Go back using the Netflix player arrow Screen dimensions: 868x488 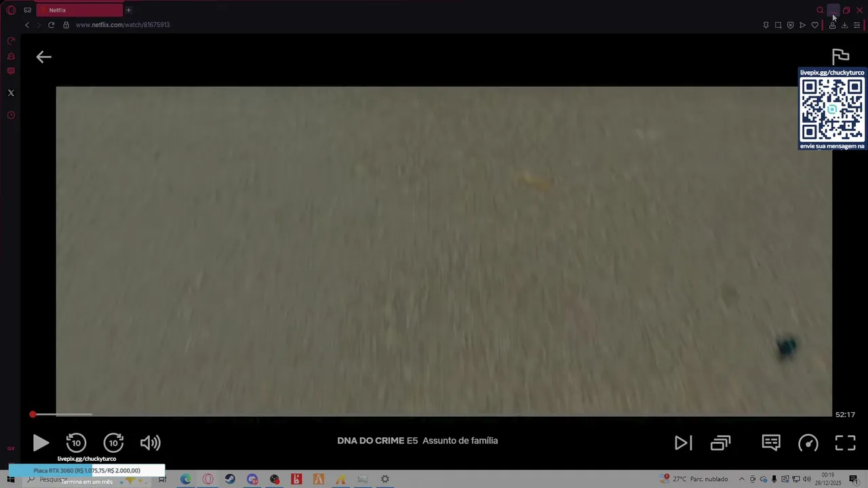(x=43, y=57)
